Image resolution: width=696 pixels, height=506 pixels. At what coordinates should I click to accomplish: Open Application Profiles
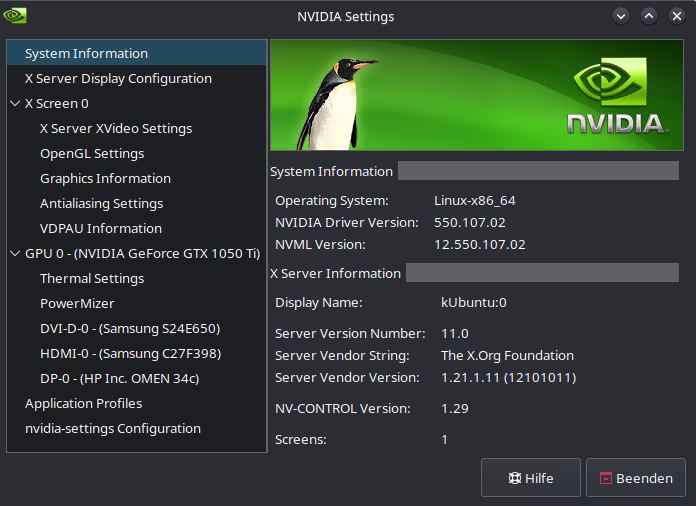click(137, 403)
